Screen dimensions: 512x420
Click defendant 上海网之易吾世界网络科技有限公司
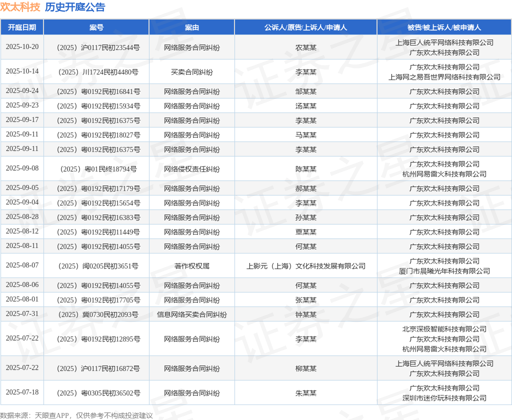click(x=444, y=77)
